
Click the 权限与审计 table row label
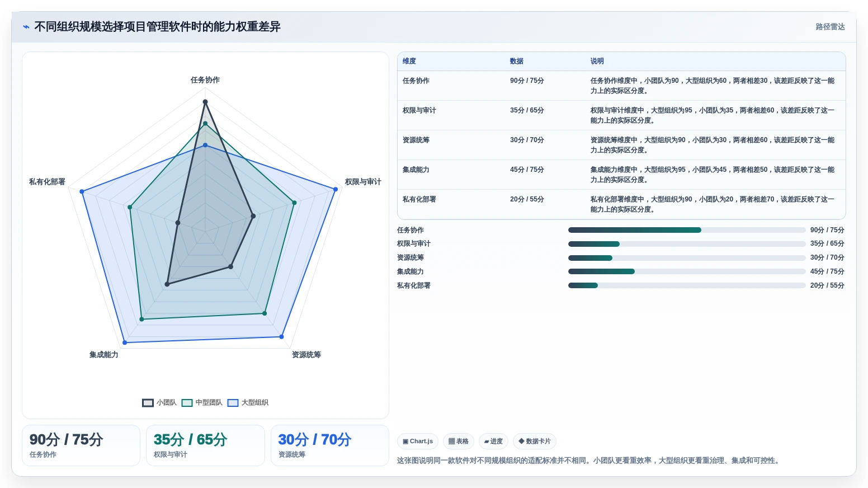(x=419, y=111)
